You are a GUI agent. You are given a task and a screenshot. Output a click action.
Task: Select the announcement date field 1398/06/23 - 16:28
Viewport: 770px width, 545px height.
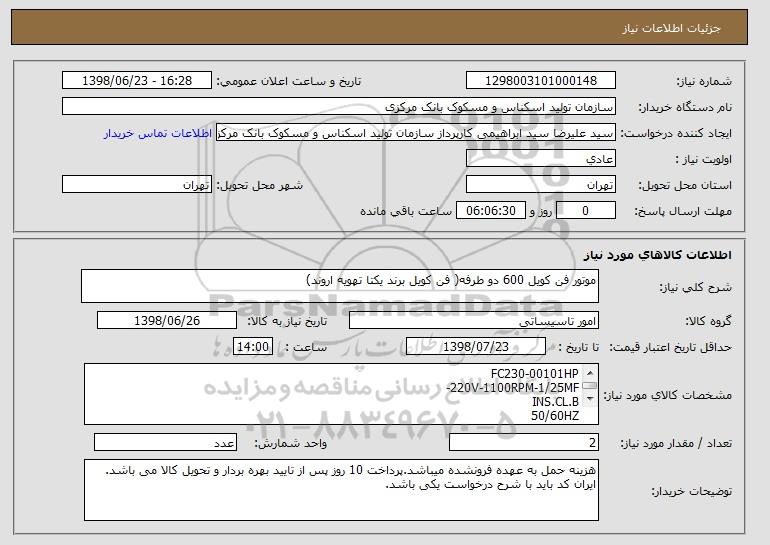click(137, 81)
